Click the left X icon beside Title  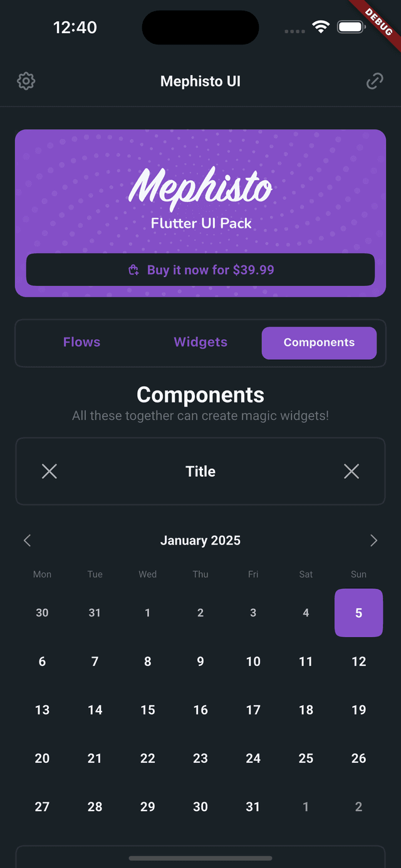[x=49, y=471]
